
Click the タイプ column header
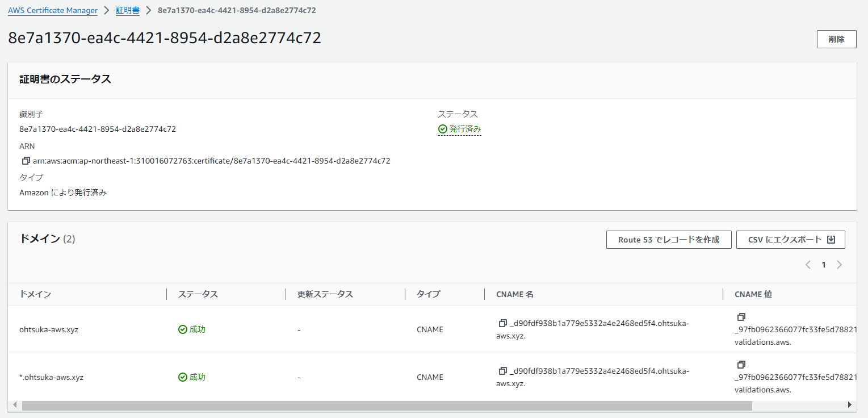pyautogui.click(x=428, y=294)
